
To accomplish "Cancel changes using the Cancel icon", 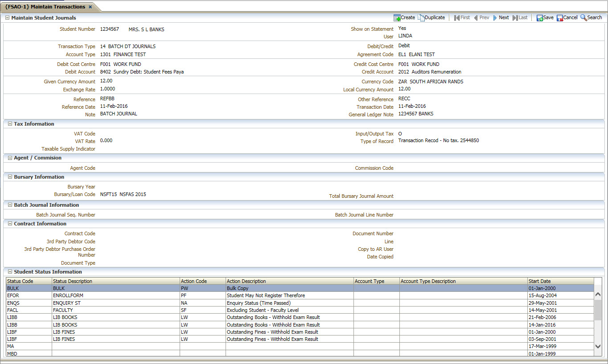I will point(559,18).
